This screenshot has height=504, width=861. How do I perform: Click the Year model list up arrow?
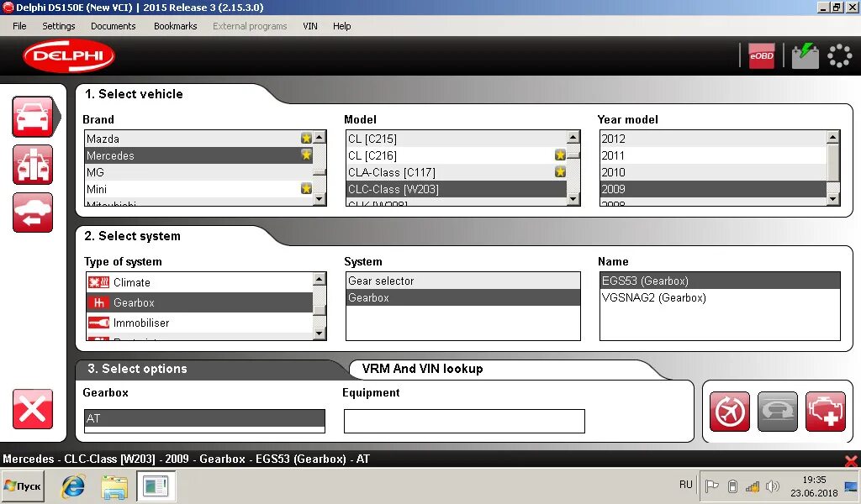[x=833, y=137]
